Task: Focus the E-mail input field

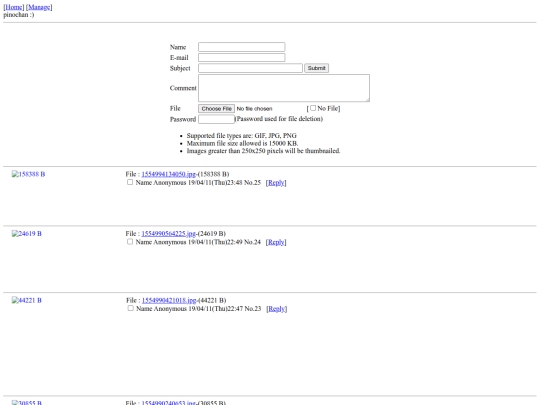Action: click(241, 58)
